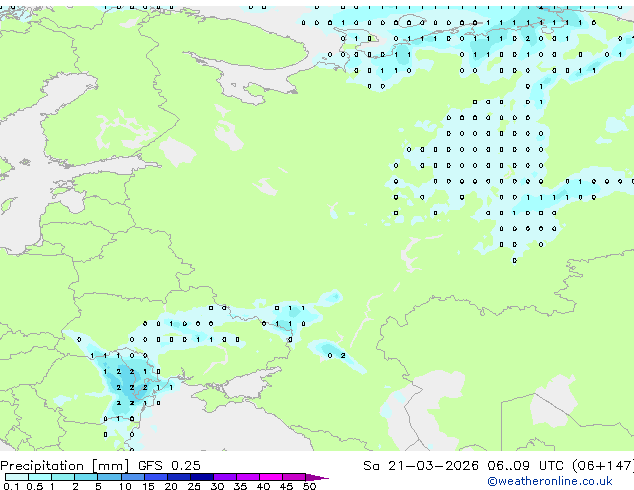Click the "25" legend value

pyautogui.click(x=194, y=486)
